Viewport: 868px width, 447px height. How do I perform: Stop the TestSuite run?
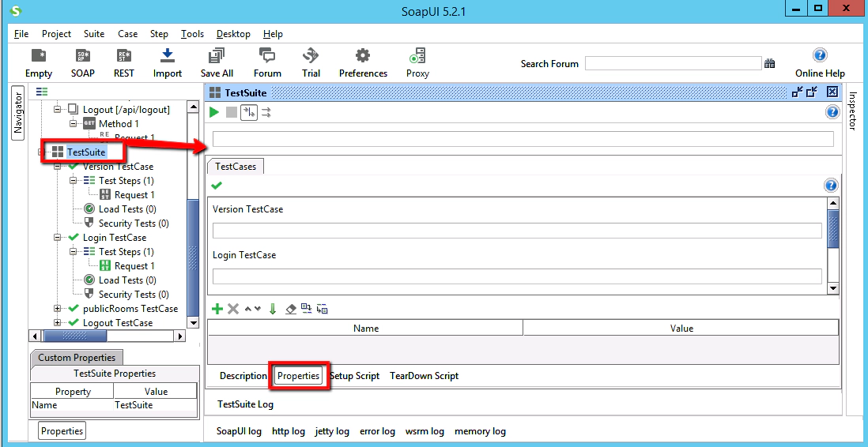[x=232, y=113]
